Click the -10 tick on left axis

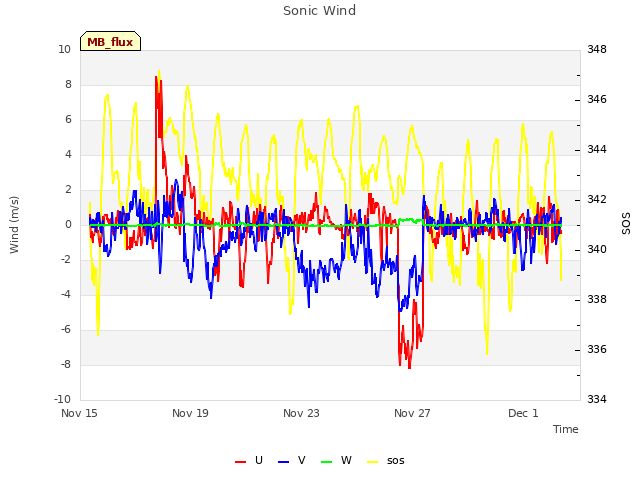[x=62, y=399]
